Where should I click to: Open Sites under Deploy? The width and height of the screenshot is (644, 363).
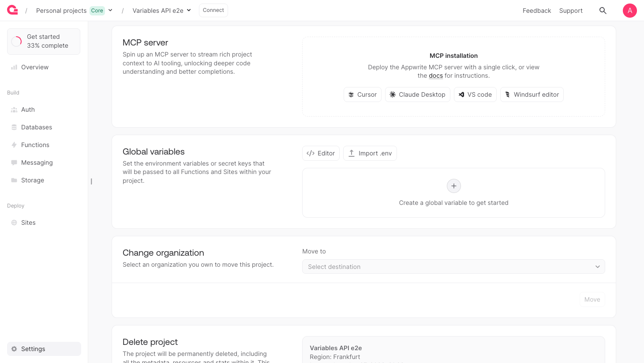click(27, 223)
